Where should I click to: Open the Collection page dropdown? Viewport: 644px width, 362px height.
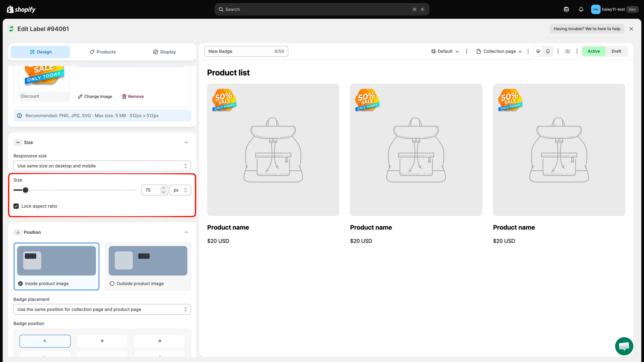[499, 51]
